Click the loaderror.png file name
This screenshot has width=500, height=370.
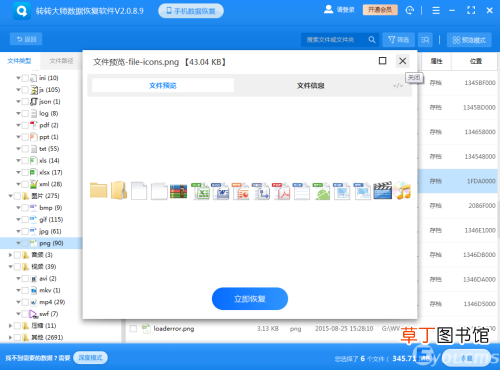(x=174, y=329)
